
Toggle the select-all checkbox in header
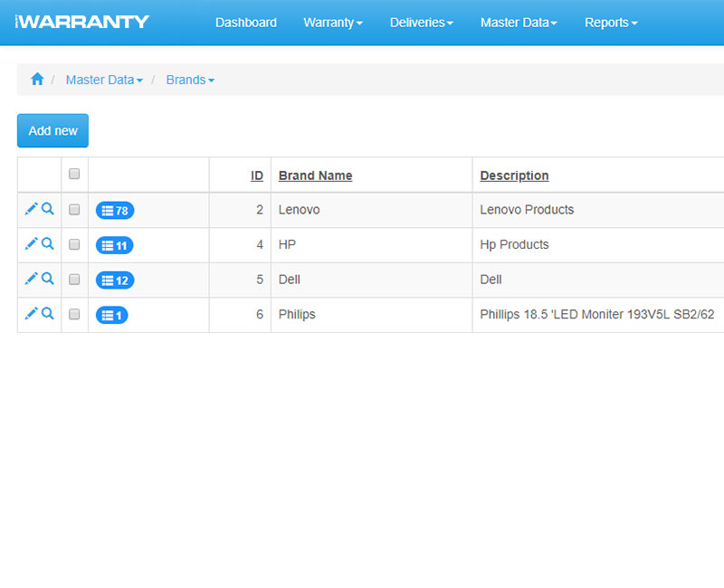(74, 174)
